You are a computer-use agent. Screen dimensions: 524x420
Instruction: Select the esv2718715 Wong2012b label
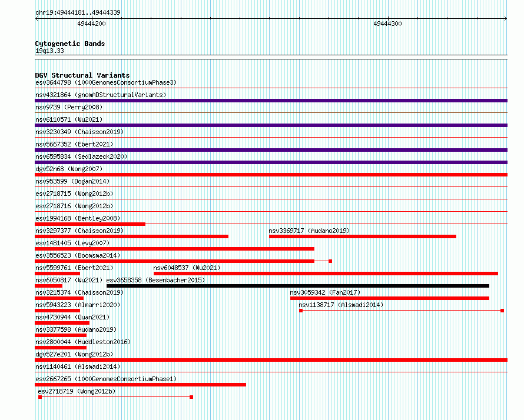click(74, 194)
